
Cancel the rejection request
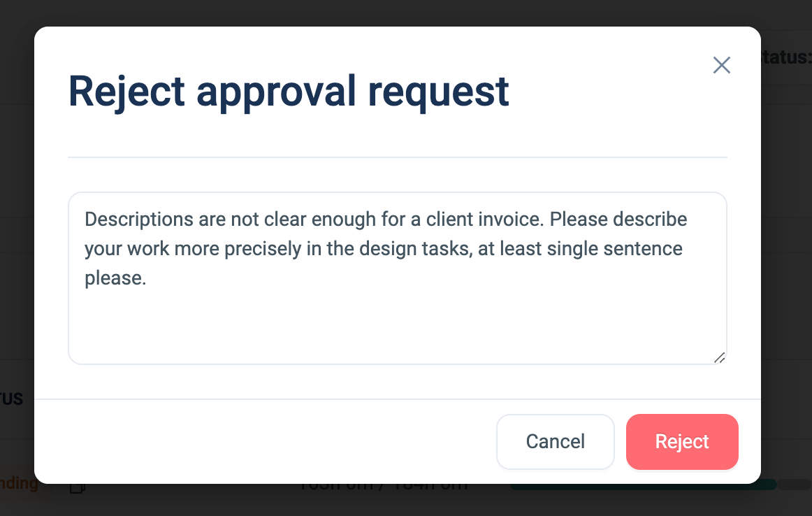[x=555, y=442]
